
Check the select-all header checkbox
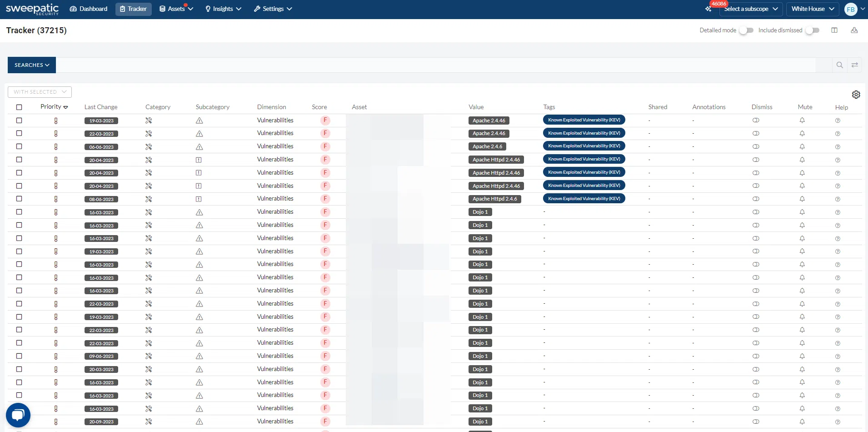click(x=19, y=107)
